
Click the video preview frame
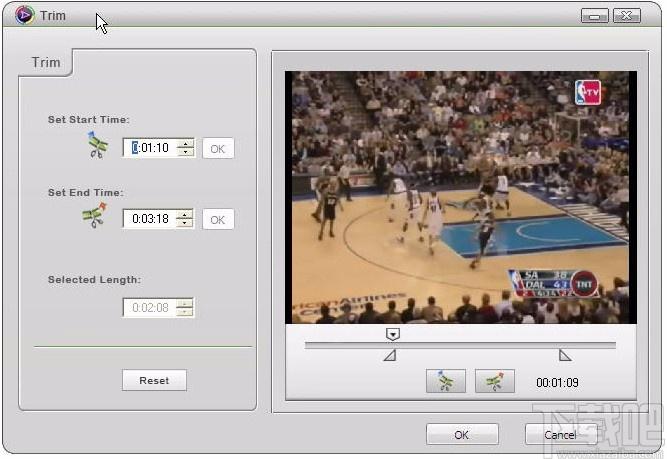coord(461,197)
